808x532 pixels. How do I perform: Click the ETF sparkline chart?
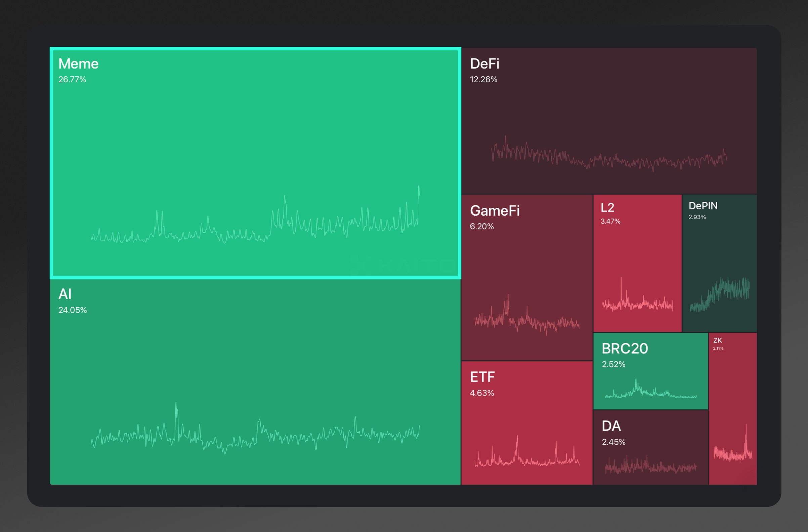point(526,456)
